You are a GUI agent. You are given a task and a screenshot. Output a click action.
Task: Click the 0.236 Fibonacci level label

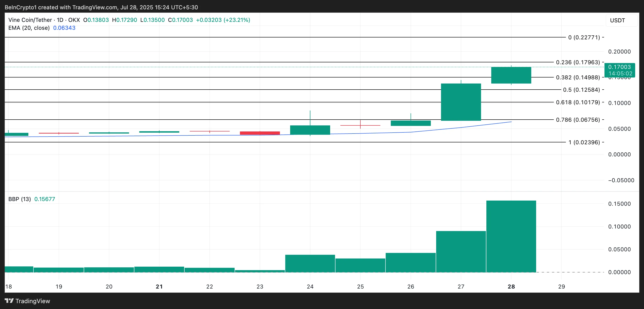pyautogui.click(x=580, y=63)
